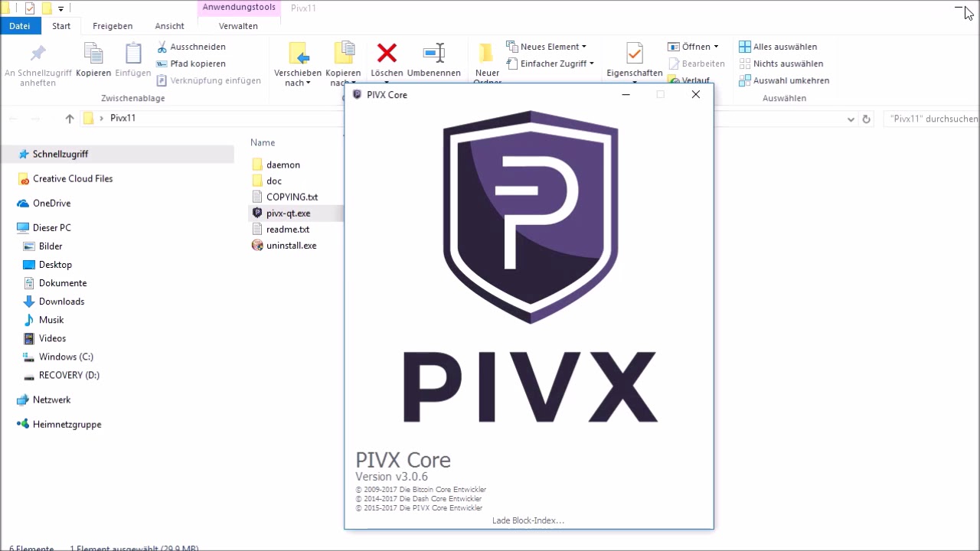980x551 pixels.
Task: Click the Verlauf history command
Action: tap(689, 80)
